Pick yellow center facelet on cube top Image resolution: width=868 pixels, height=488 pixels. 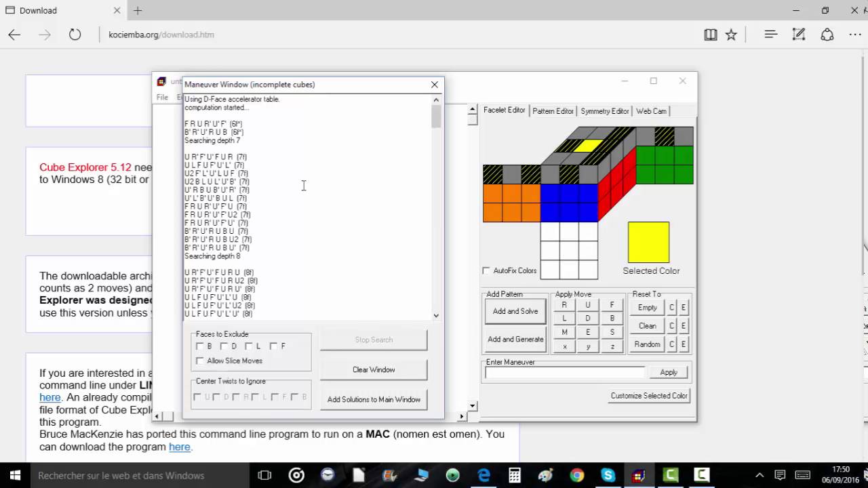coord(588,145)
